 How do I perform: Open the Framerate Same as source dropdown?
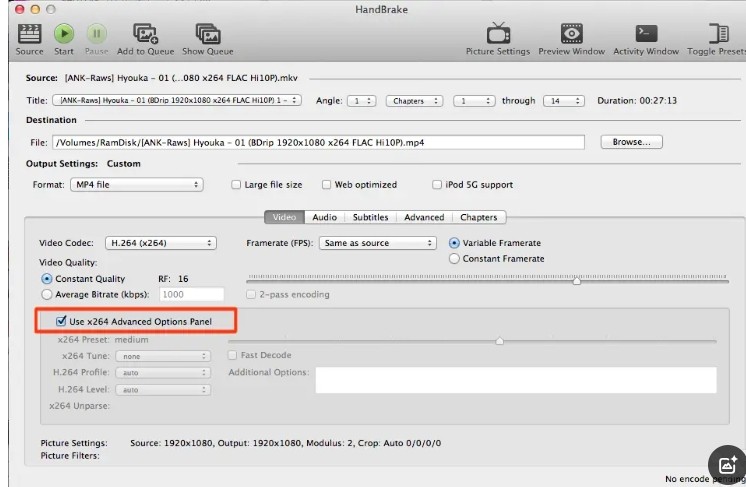click(378, 243)
